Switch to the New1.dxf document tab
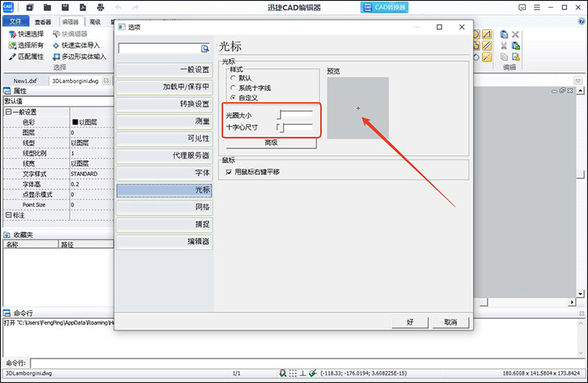588x383 pixels. pyautogui.click(x=25, y=81)
